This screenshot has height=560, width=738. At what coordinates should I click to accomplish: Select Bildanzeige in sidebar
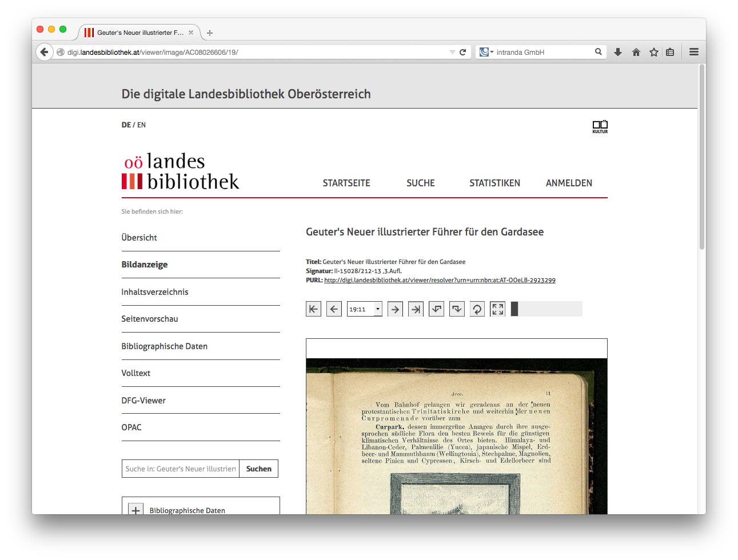click(145, 265)
